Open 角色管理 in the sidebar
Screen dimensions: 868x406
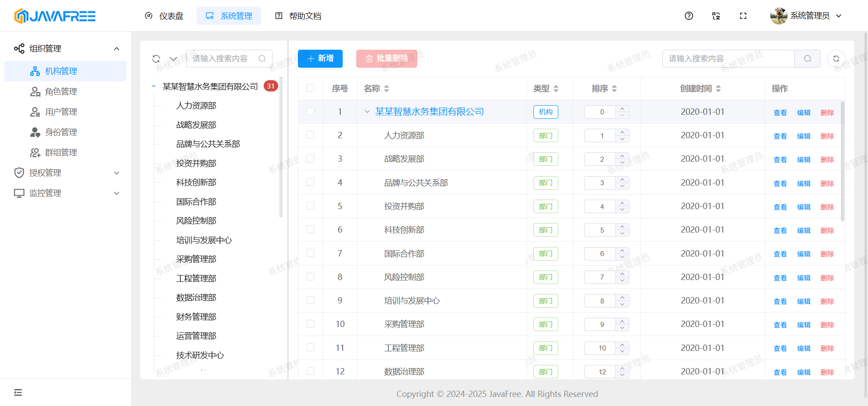(x=61, y=91)
